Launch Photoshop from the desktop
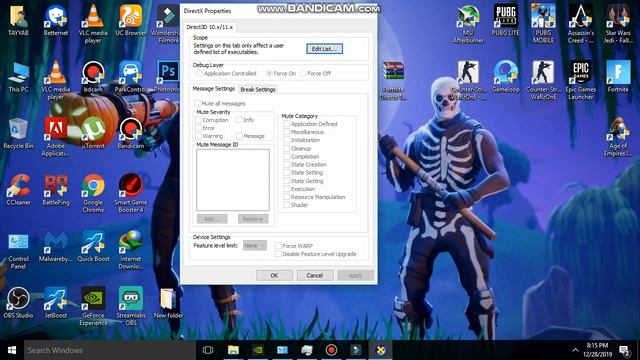Screen dimensions: 640x360 pyautogui.click(x=167, y=77)
